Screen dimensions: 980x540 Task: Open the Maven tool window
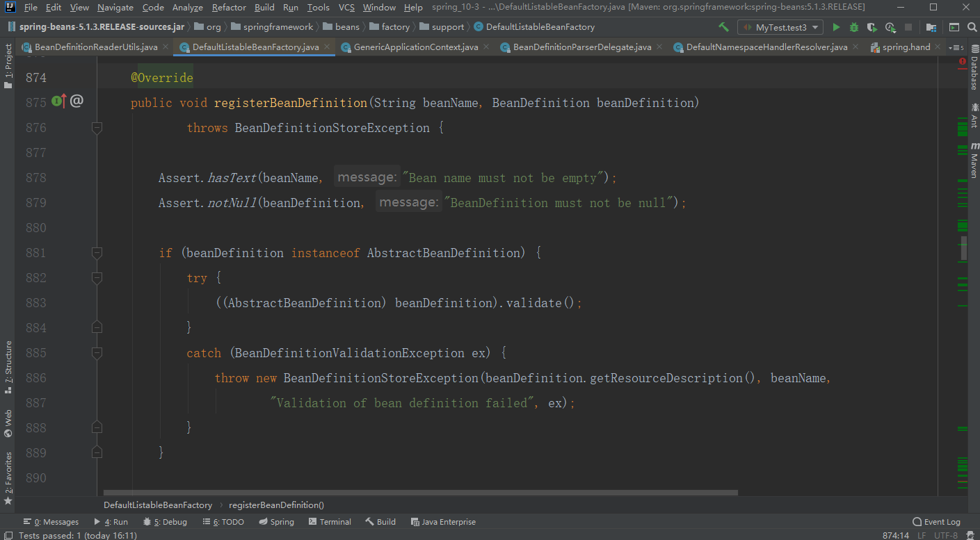pyautogui.click(x=974, y=161)
